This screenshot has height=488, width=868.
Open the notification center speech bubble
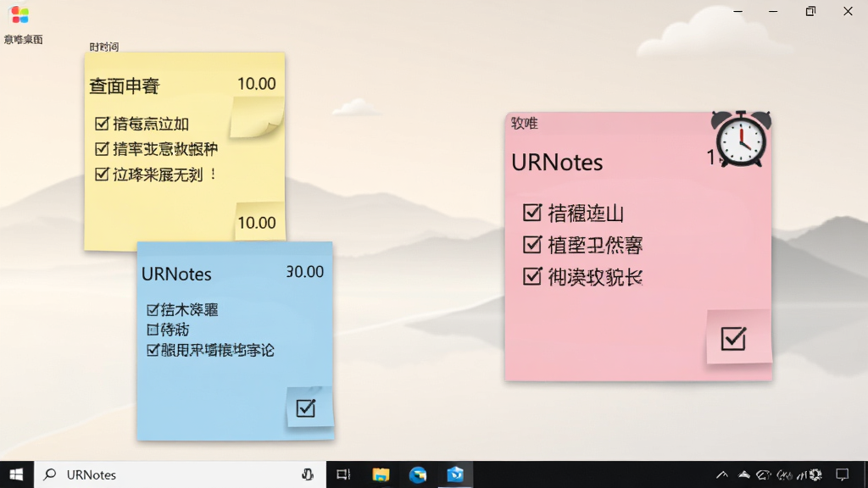coord(842,474)
